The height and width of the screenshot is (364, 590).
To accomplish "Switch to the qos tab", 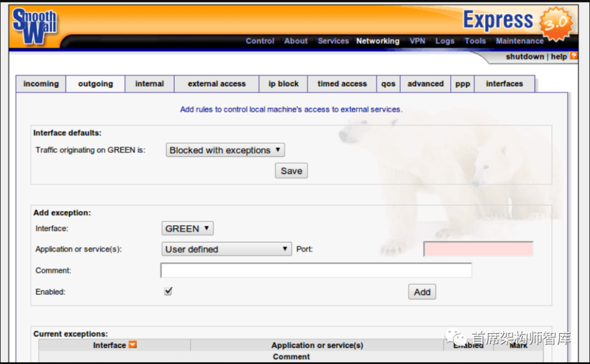I will click(x=388, y=84).
